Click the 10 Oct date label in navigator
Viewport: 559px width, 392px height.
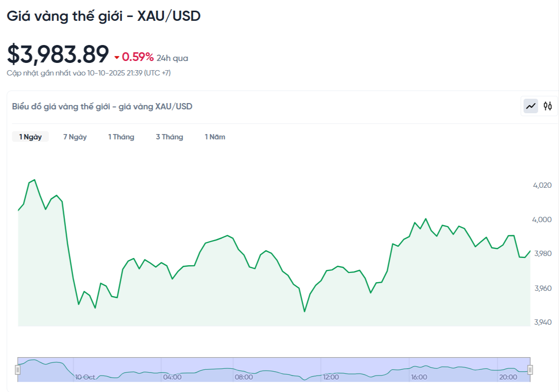(x=85, y=377)
